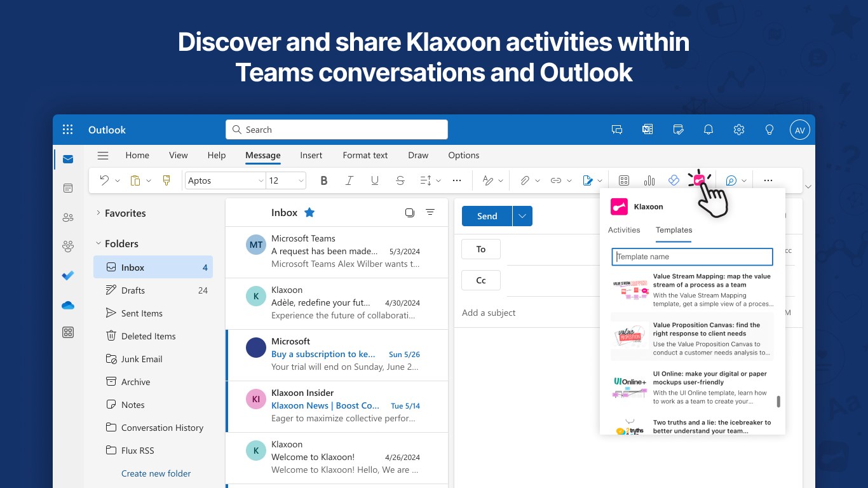
Task: Open My Day icon in header
Action: [678, 130]
